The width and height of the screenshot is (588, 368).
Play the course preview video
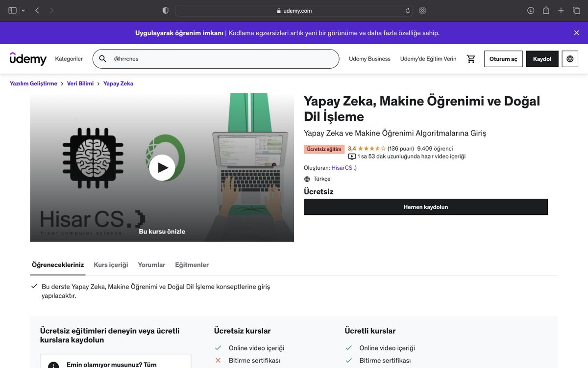click(x=162, y=168)
